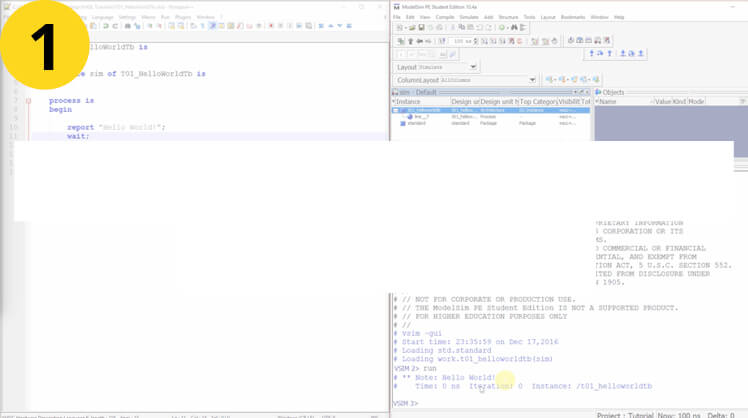This screenshot has width=748, height=418.
Task: Click the Name column header in Objects
Action: [x=623, y=102]
